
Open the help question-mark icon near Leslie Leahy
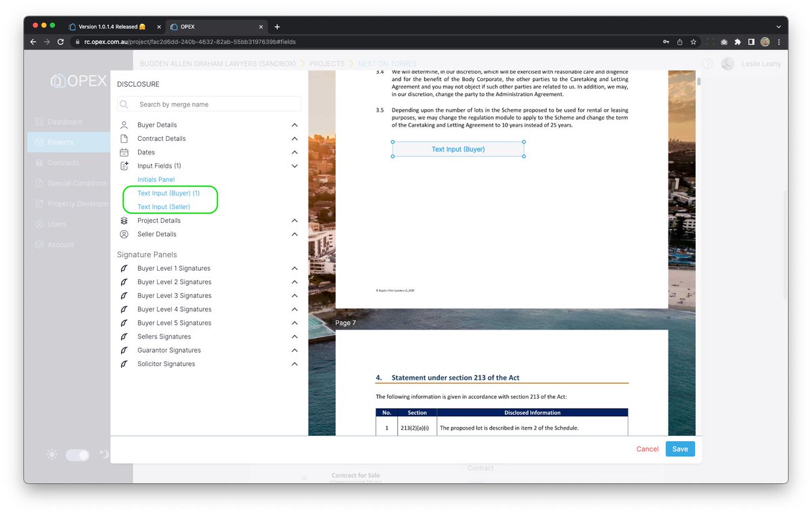[x=706, y=63]
